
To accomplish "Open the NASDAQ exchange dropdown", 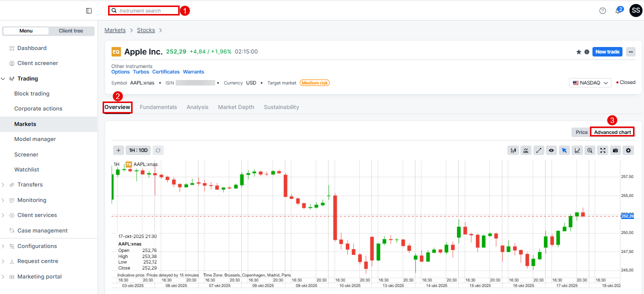I will [590, 83].
